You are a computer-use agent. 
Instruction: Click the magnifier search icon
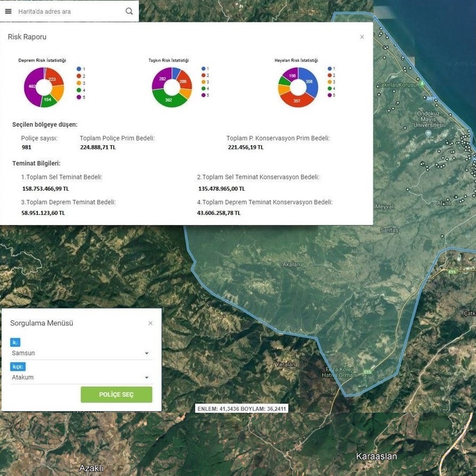[x=129, y=11]
